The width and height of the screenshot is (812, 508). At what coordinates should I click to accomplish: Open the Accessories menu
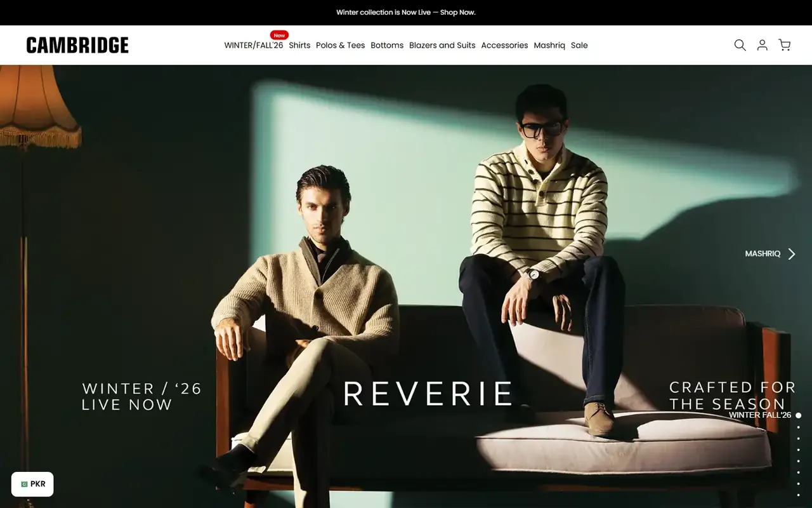click(504, 45)
